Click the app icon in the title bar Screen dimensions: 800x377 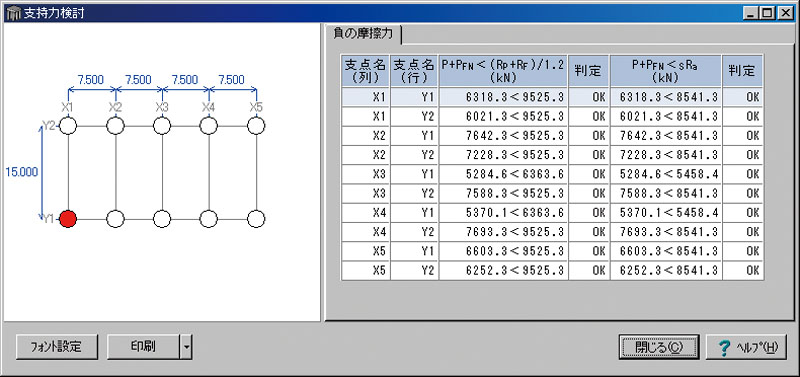[x=14, y=13]
